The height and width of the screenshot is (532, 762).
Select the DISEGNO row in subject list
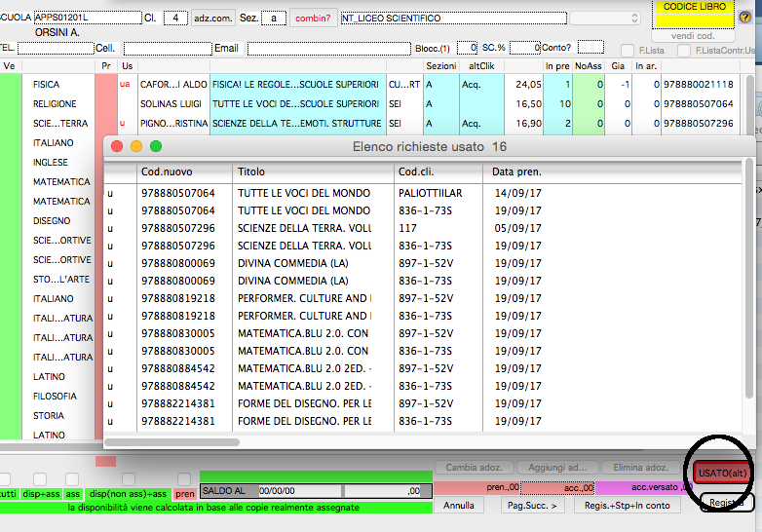(x=52, y=220)
